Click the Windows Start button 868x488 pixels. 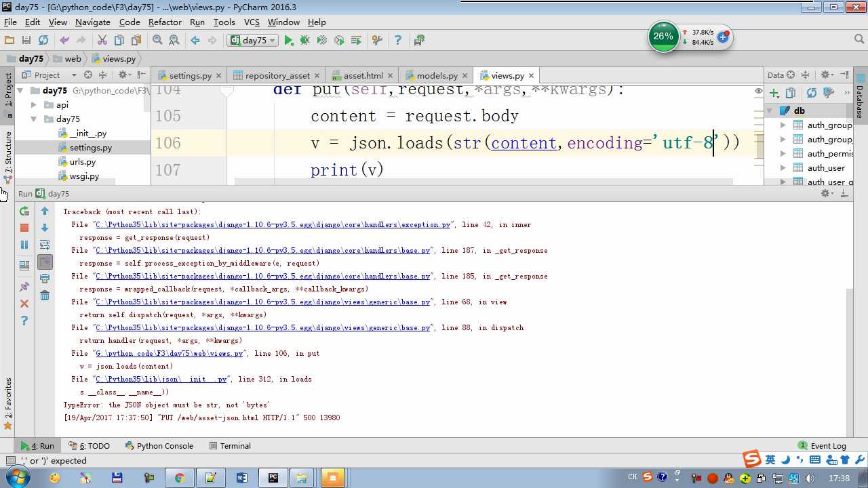(x=16, y=478)
